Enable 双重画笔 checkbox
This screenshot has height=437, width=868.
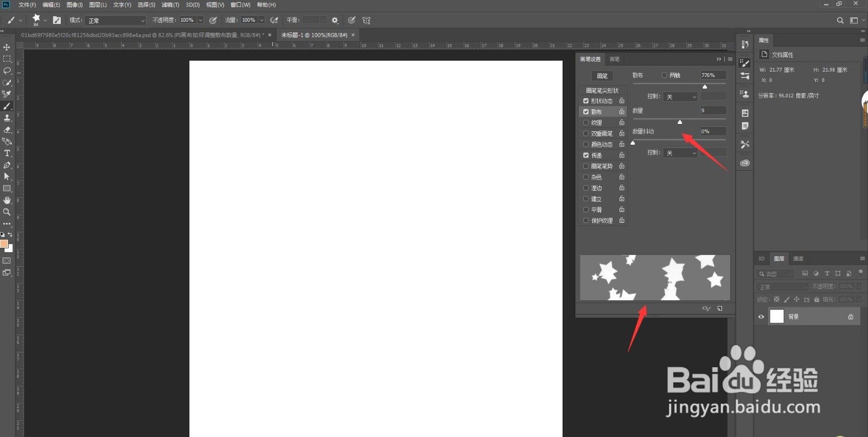pyautogui.click(x=586, y=133)
